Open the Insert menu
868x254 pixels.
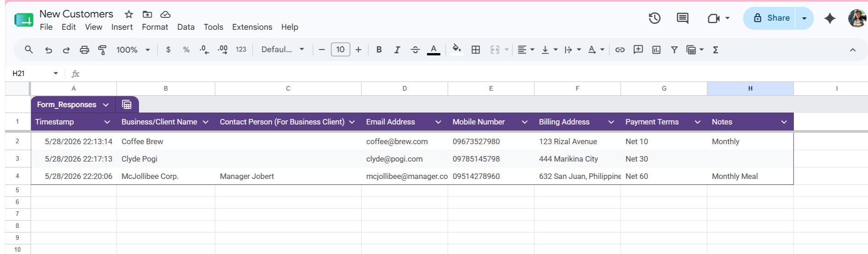point(122,27)
